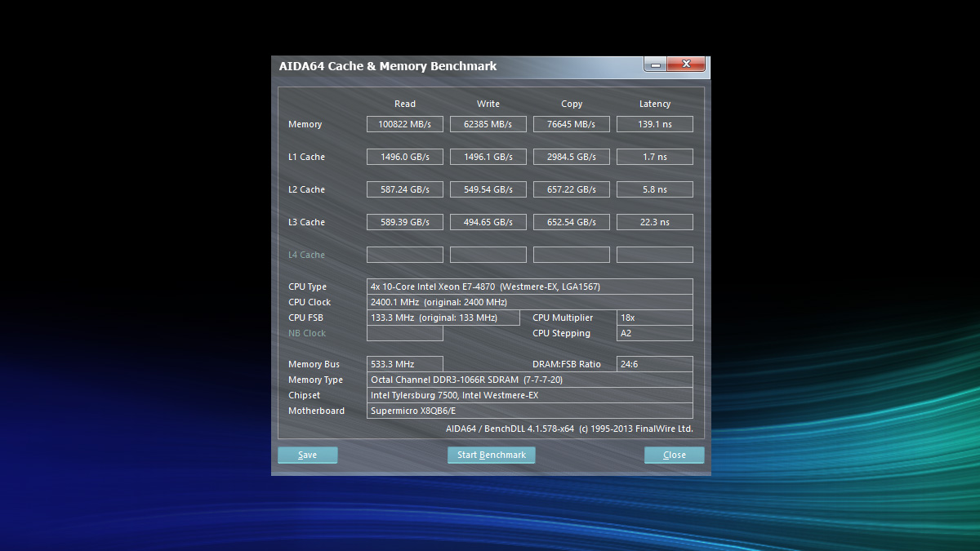
Task: Click the CPU Type field showing Xeon E7-4870
Action: (529, 287)
